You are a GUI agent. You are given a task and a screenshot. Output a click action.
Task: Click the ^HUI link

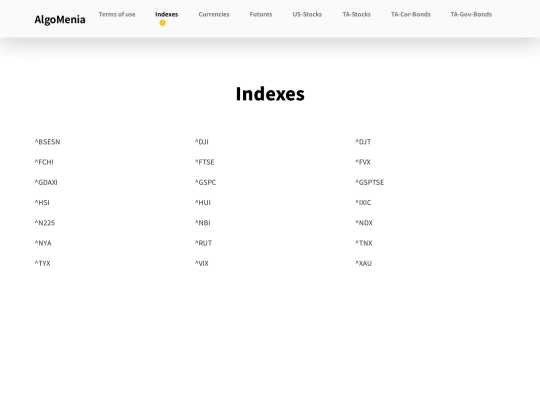pyautogui.click(x=203, y=203)
